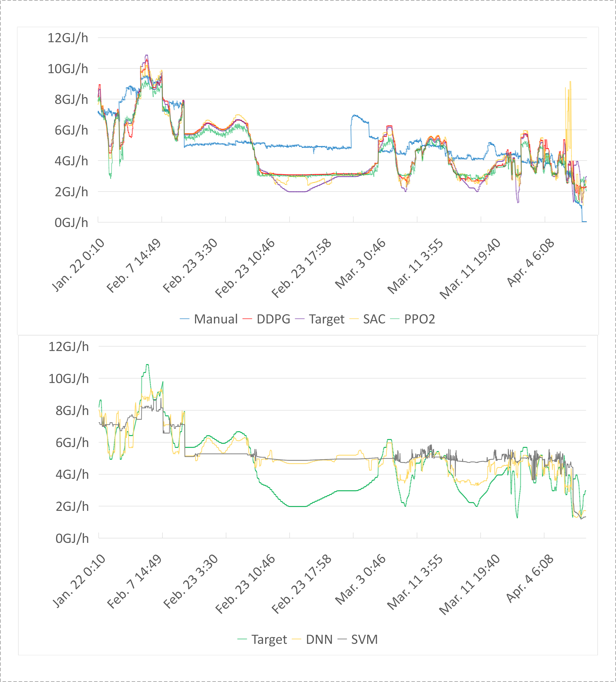Click the 0GJ/h axis label in bottom chart
Screen dimensions: 616x682
[x=72, y=539]
